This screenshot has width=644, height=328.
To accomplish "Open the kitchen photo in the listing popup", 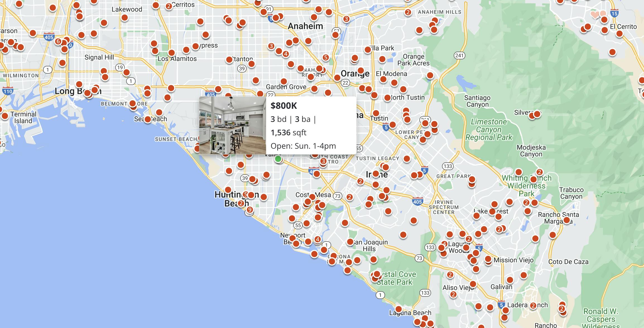I will [x=232, y=125].
